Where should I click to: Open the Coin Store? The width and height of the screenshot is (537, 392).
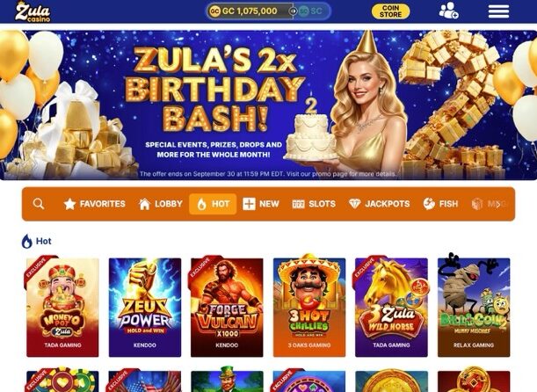(391, 11)
